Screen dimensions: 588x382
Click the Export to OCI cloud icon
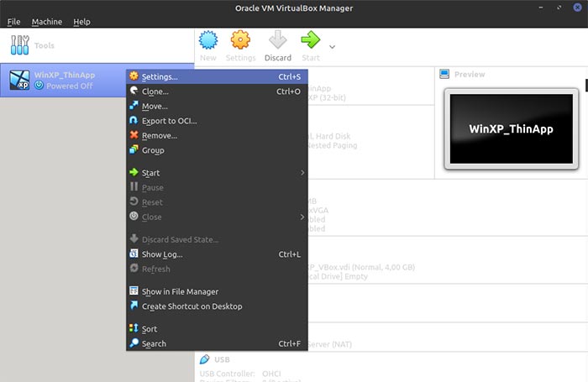[x=134, y=120]
